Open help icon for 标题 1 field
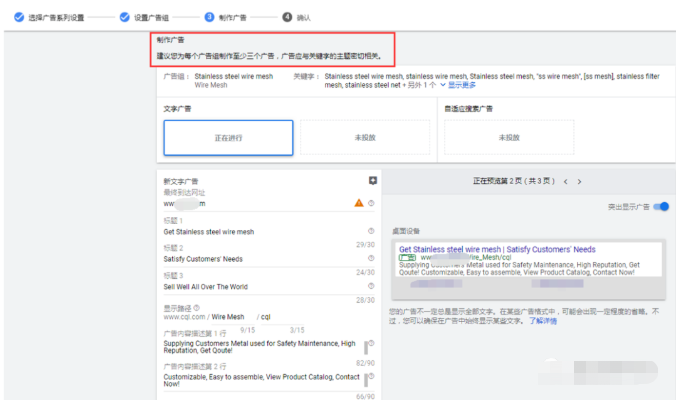Image resolution: width=684 pixels, height=411 pixels. click(371, 231)
